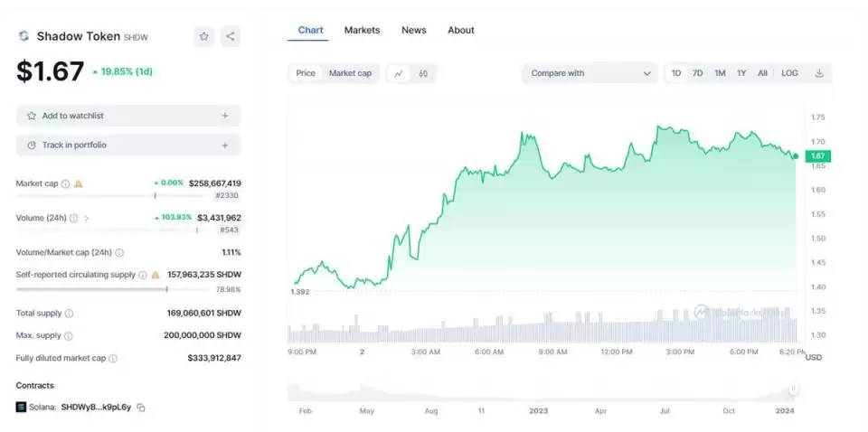868x432 pixels.
Task: Copy the Solana contract address
Action: 141,408
